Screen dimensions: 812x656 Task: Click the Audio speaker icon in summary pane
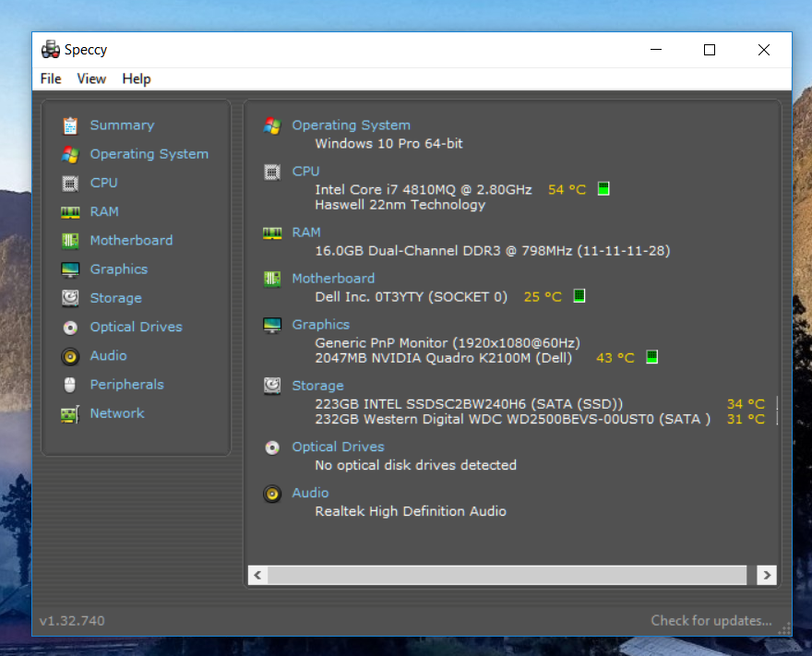click(x=272, y=494)
